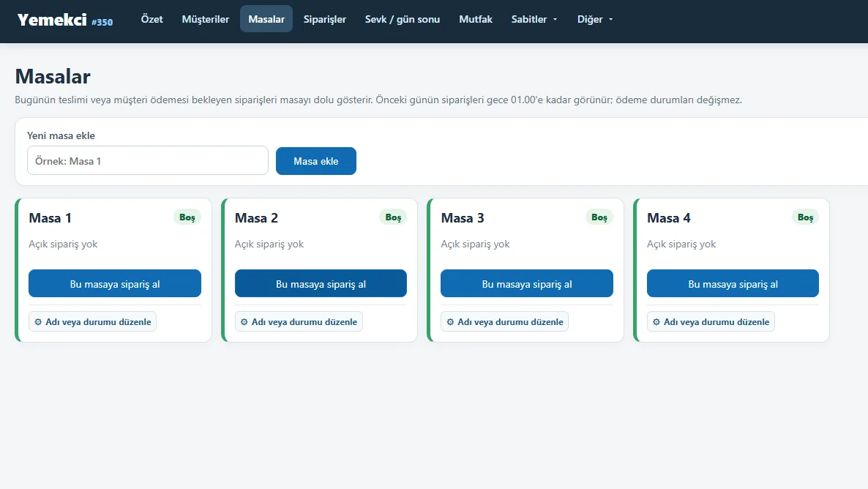
Task: Click the Masa 3 card title
Action: (x=463, y=218)
